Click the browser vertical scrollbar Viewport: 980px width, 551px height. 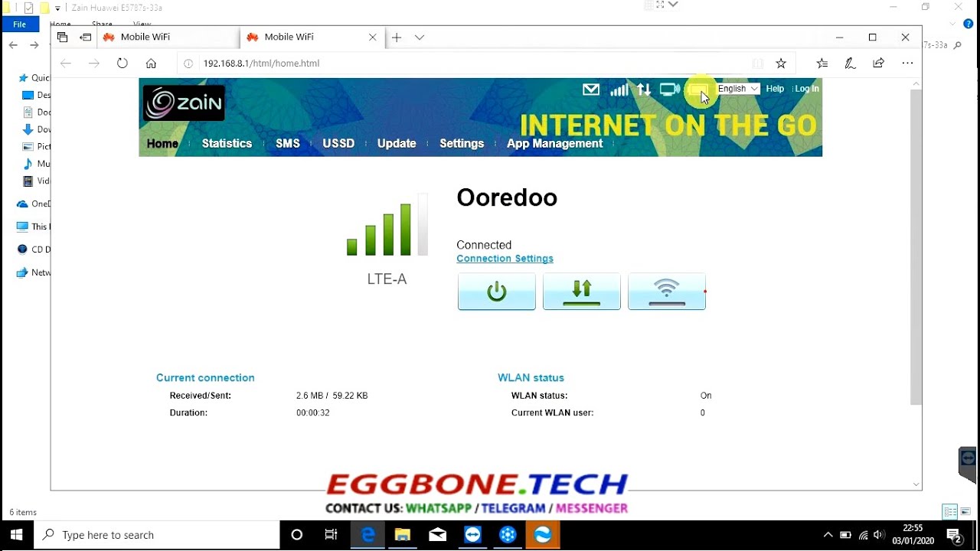coord(916,247)
